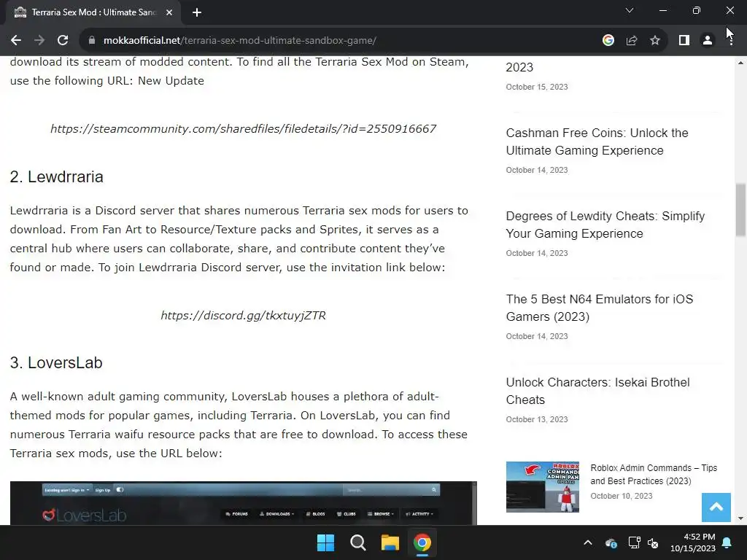Viewport: 747px width, 560px height.
Task: Reload the current page
Action: click(x=63, y=41)
